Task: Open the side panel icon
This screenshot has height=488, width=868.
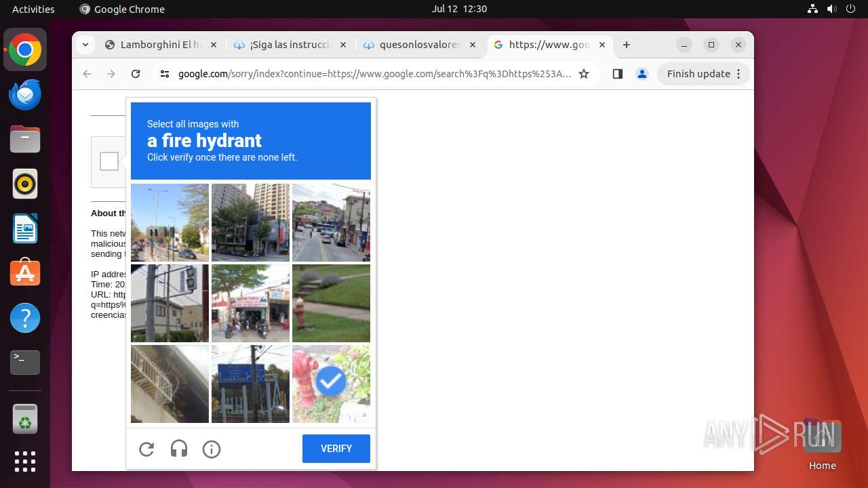Action: [617, 74]
